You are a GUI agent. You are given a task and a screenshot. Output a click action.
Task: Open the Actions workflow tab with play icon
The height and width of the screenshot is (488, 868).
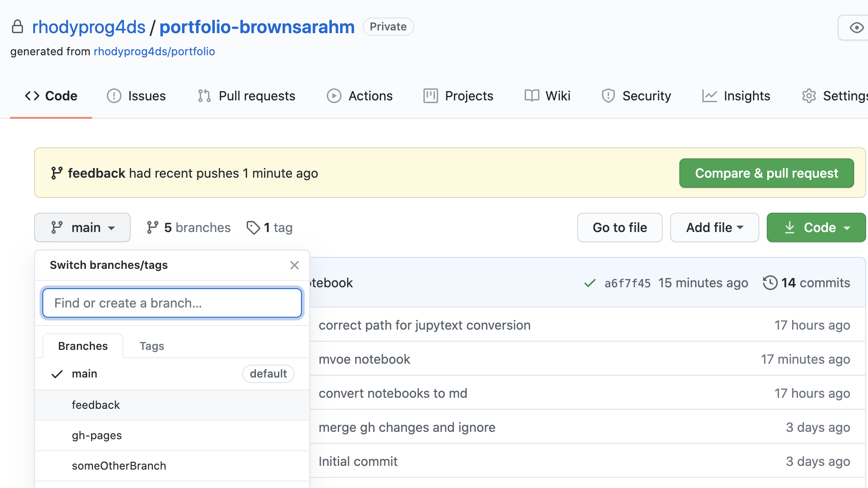click(334, 96)
